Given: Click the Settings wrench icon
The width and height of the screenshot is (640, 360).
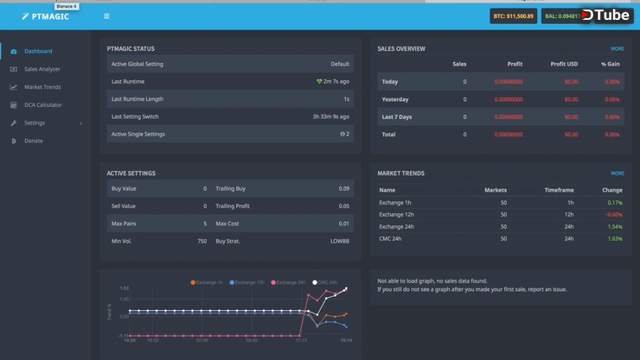Looking at the screenshot, I should pos(13,123).
